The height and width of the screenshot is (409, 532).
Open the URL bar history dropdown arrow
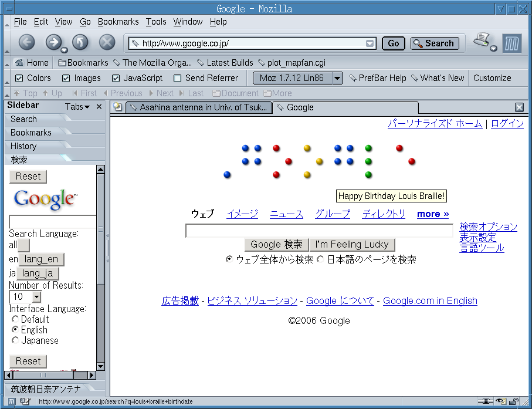pyautogui.click(x=370, y=43)
